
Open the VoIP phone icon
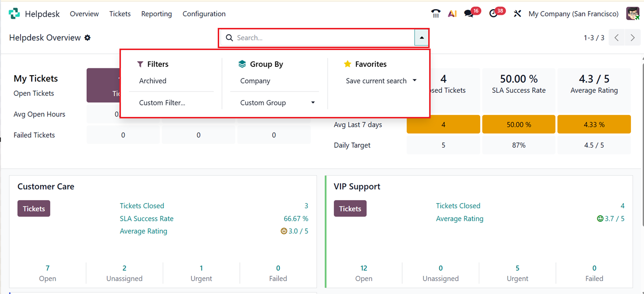click(x=436, y=14)
